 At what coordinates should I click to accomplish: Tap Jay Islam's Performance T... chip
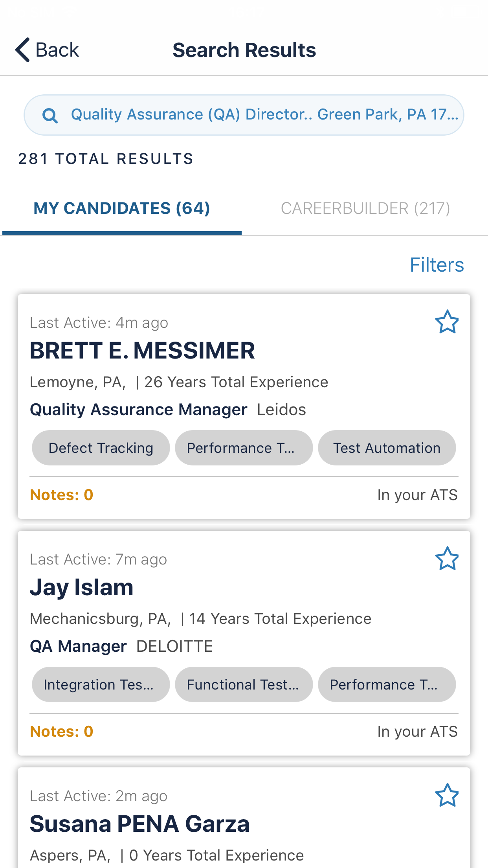coord(387,685)
